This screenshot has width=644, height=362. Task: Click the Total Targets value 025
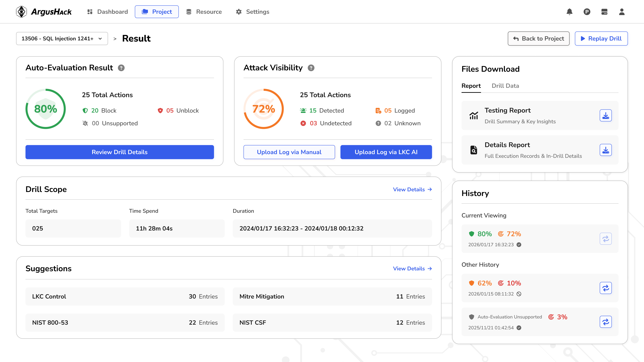pos(73,228)
